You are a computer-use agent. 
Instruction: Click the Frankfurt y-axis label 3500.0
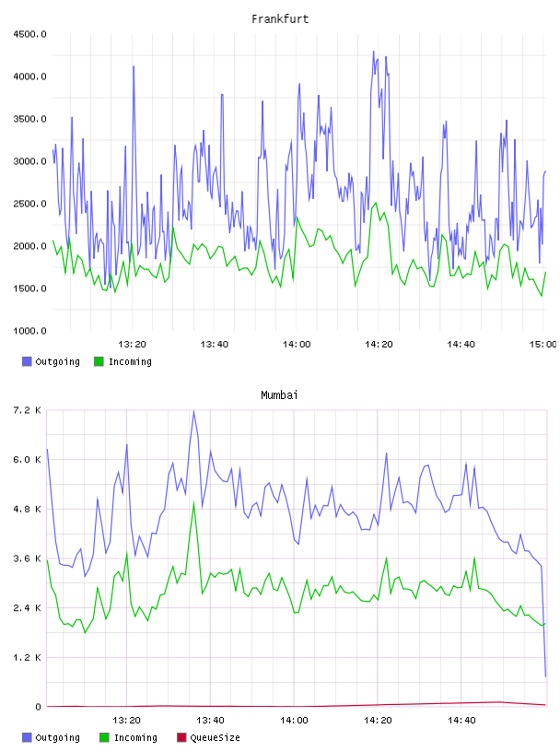click(x=29, y=119)
